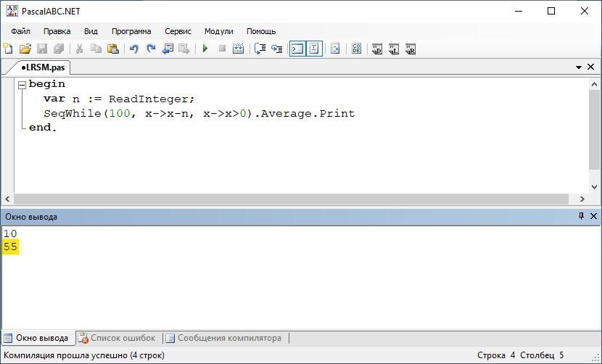Click the editor horizontal scrollbar left arrow
602x364 pixels.
pos(7,199)
